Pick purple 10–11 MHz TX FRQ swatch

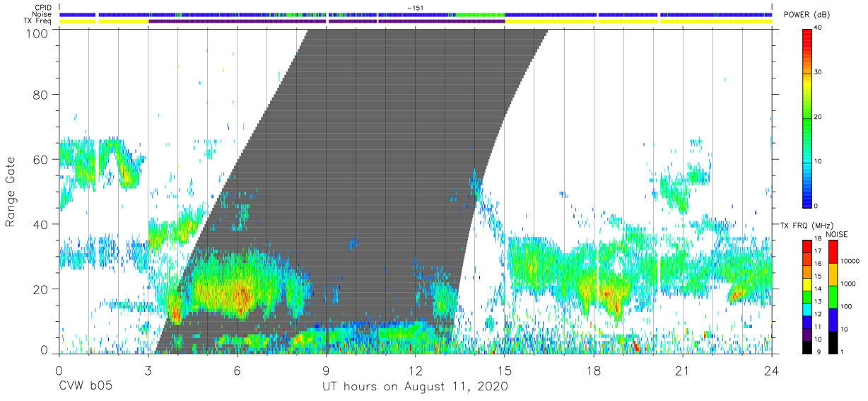(x=807, y=333)
